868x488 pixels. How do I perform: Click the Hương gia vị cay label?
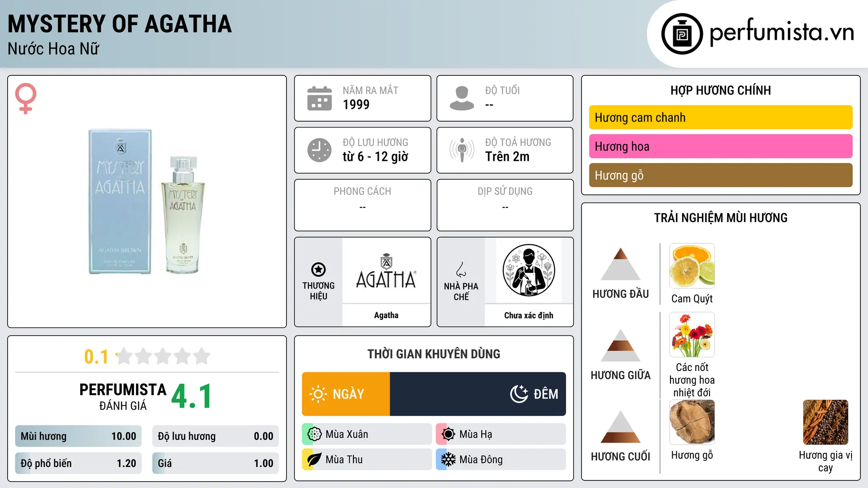click(826, 461)
